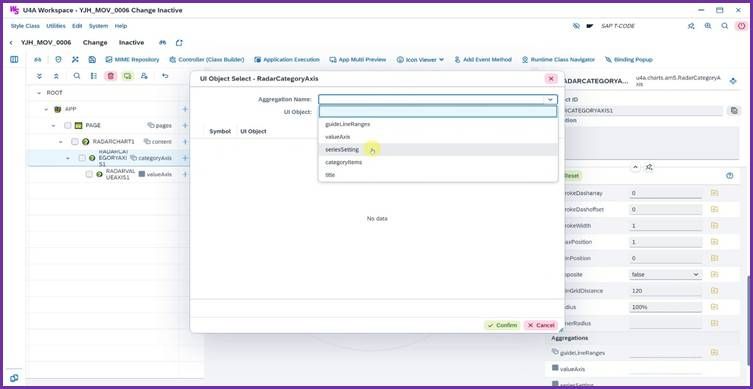Click the zoom magnifier icon in the header

(x=708, y=26)
